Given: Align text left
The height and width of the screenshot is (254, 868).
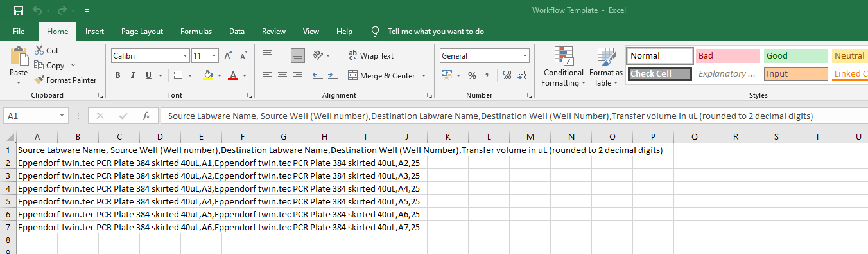Looking at the screenshot, I should click(x=267, y=75).
